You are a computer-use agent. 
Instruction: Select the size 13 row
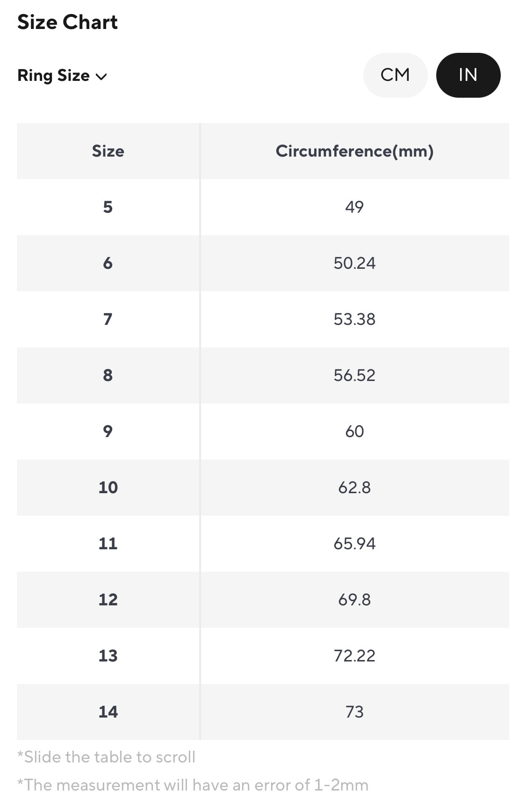(263, 656)
